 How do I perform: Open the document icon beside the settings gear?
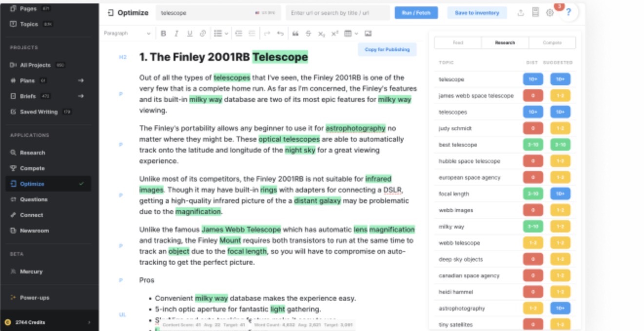coord(535,13)
